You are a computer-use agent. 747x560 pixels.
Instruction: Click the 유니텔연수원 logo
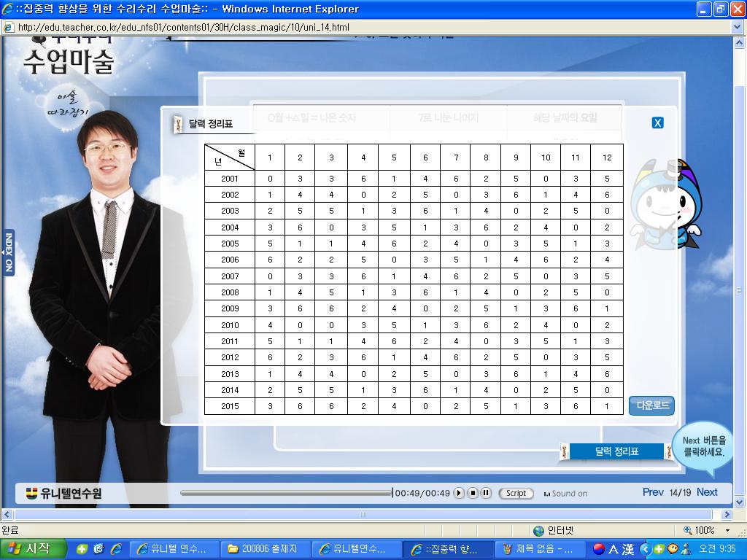pos(64,494)
